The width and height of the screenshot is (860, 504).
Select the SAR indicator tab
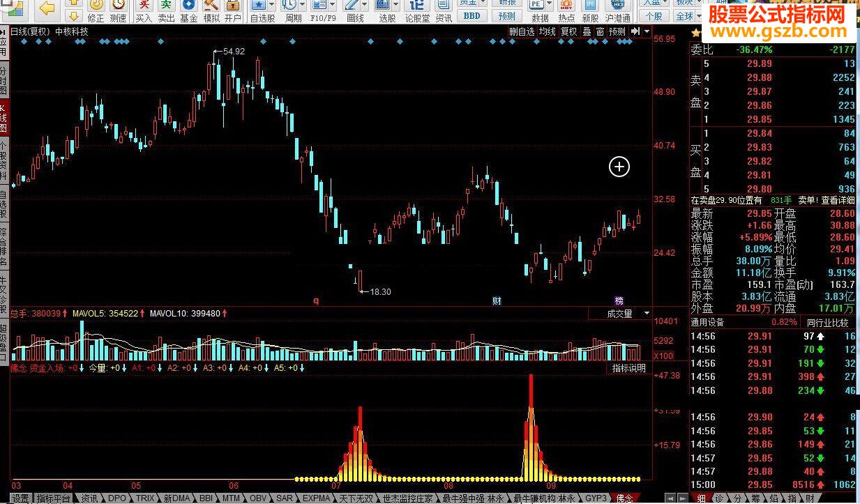(x=285, y=498)
